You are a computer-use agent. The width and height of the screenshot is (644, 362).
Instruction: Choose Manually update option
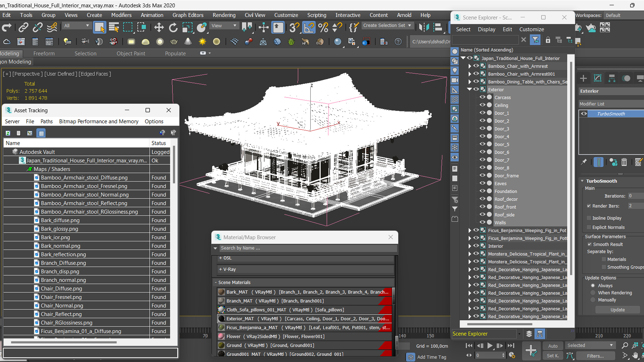click(593, 300)
